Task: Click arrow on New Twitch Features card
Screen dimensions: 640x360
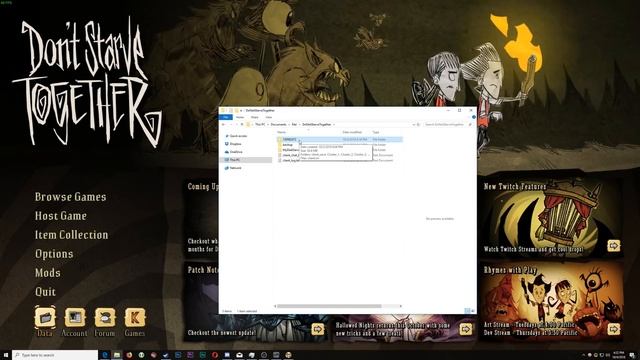Action: coord(613,246)
